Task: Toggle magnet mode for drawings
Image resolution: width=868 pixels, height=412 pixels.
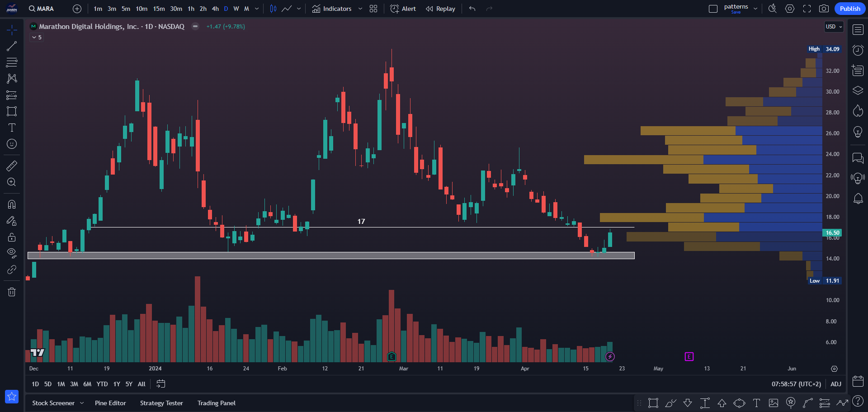Action: click(x=12, y=204)
